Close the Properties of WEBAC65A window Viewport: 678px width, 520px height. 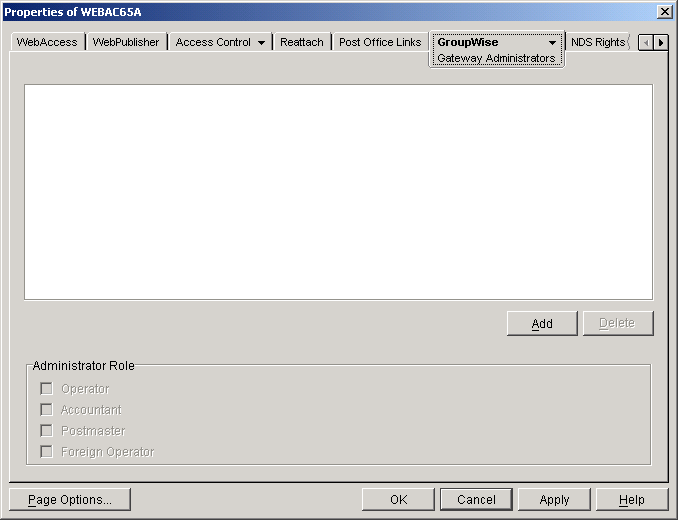(664, 12)
